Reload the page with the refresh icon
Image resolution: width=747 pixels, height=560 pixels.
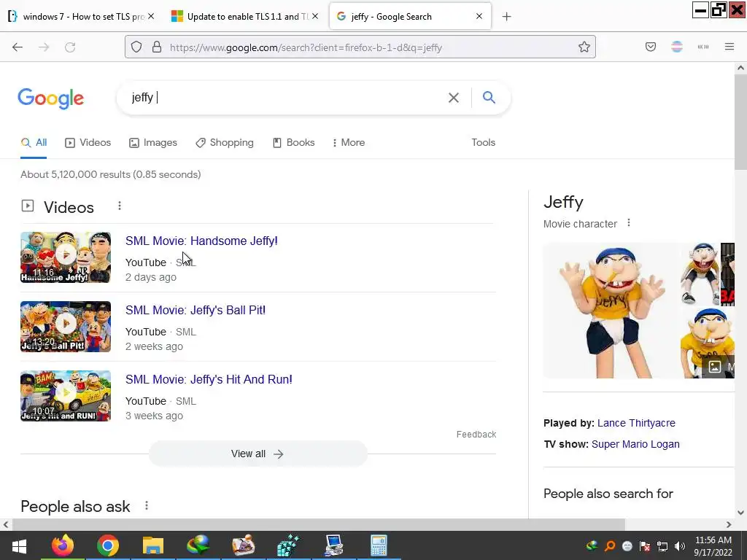70,47
